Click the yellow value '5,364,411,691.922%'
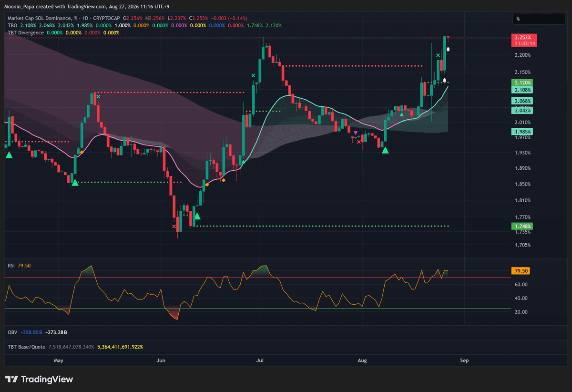 coord(120,347)
